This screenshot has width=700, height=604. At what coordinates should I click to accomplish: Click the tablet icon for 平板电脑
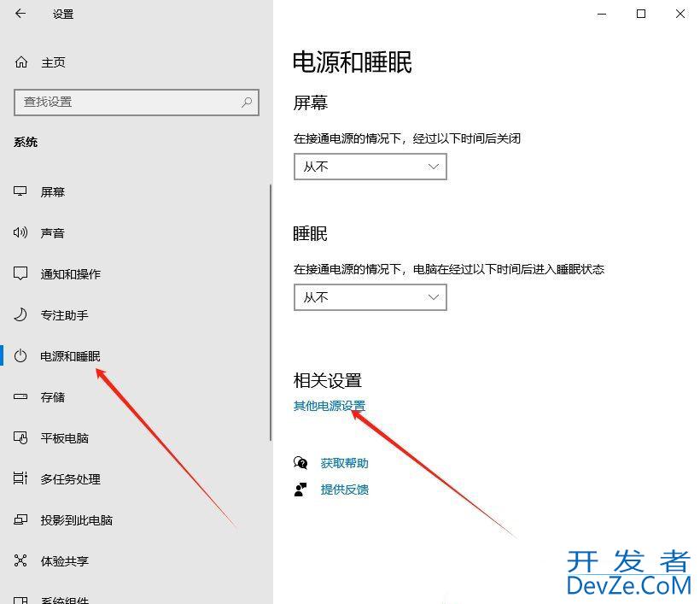[x=20, y=437]
